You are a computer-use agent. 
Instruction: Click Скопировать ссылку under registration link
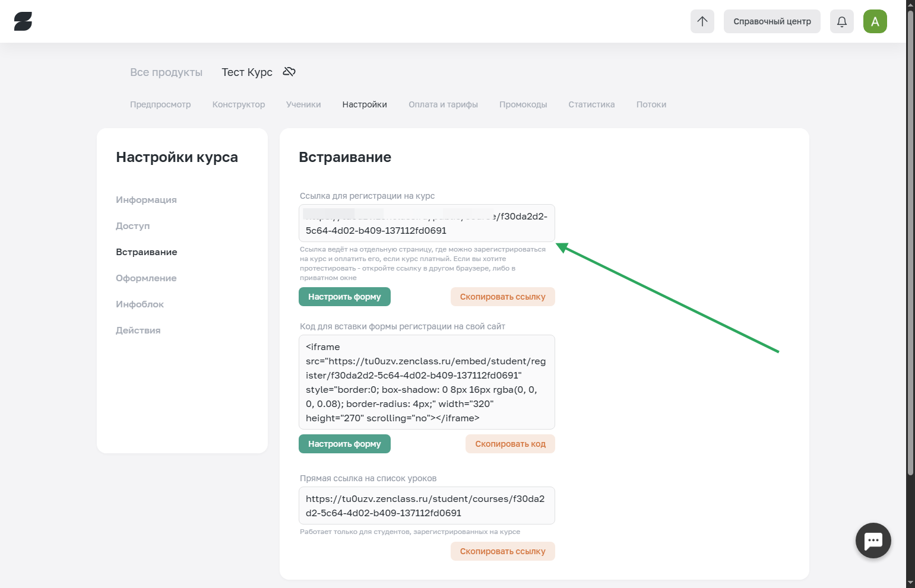click(x=503, y=297)
